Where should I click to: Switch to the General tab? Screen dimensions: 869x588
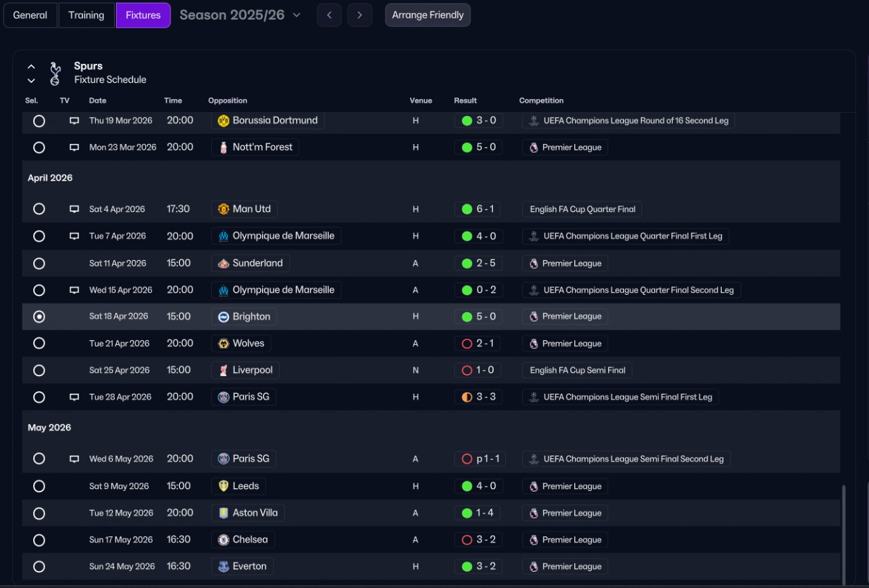31,15
